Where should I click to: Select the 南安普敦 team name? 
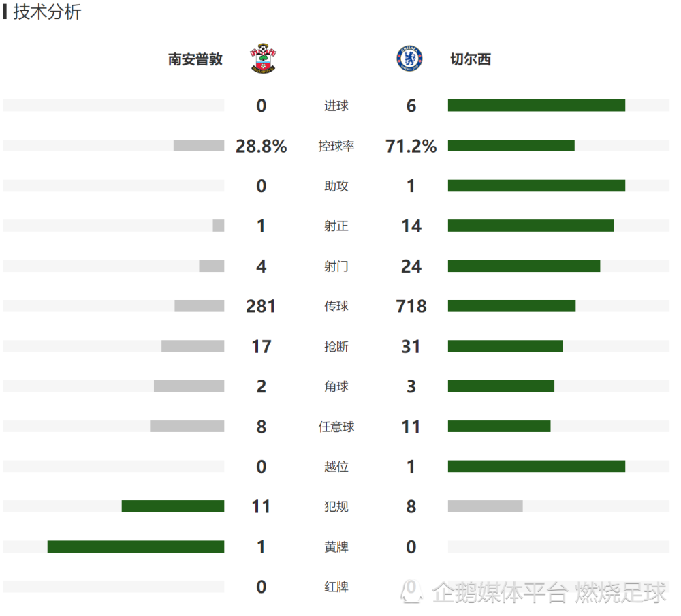tap(195, 59)
